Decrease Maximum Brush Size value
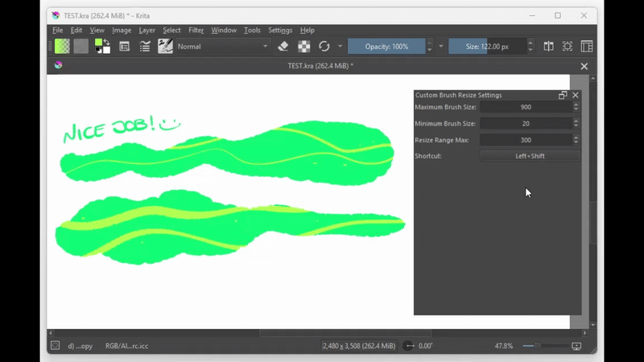Screen dimensions: 644x362 576,110
